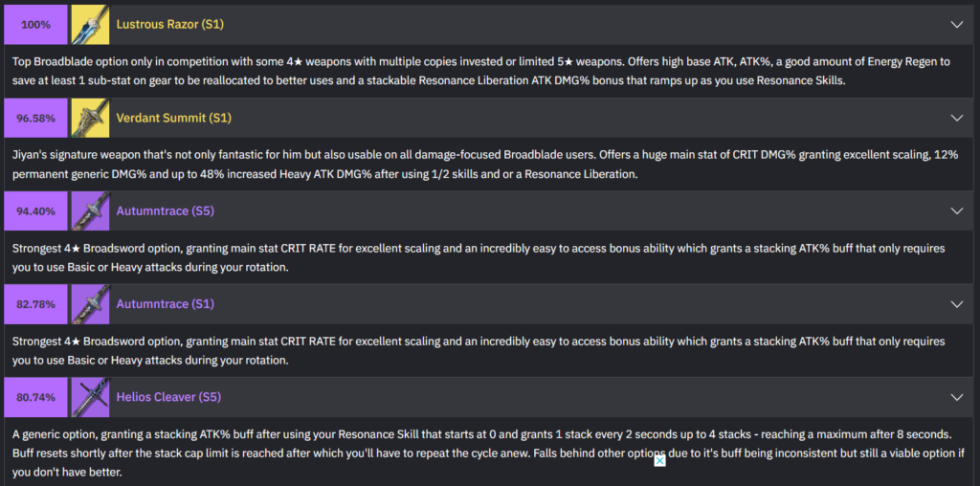This screenshot has height=486, width=980.
Task: Open the Autumntrace (S5) title text
Action: coord(166,210)
